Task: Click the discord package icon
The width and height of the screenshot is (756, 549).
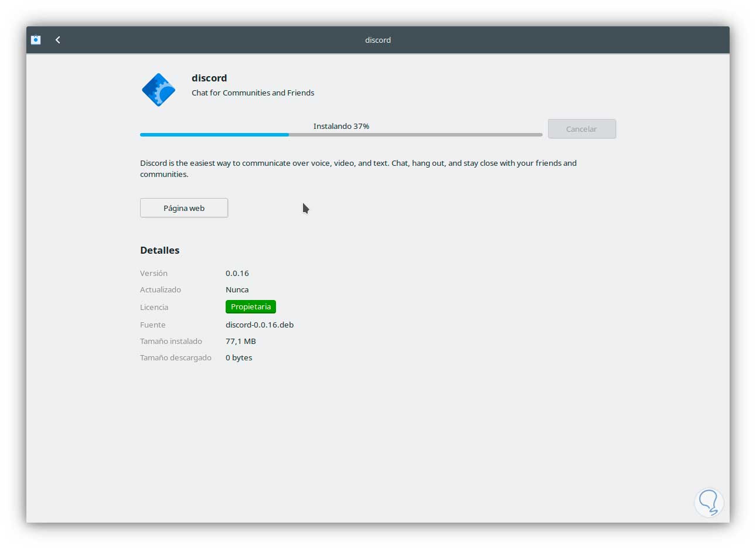Action: point(158,90)
